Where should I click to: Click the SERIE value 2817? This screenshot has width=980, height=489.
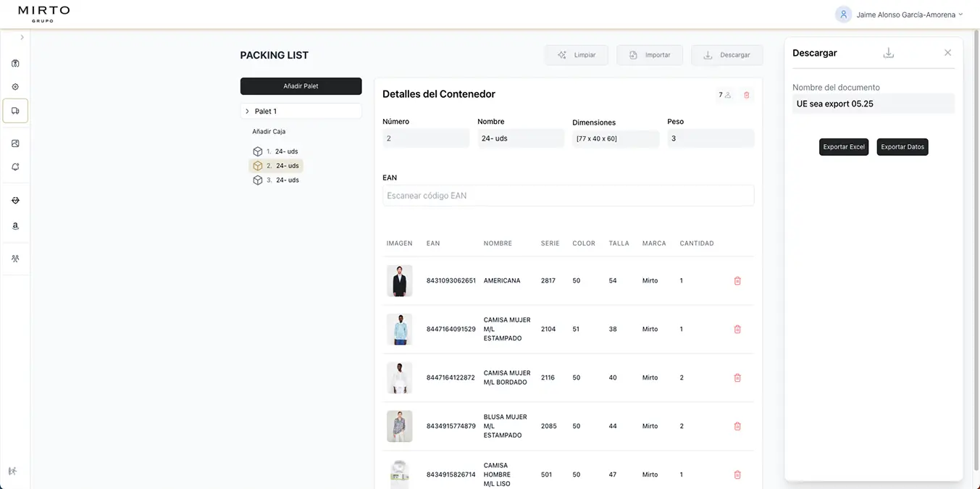click(548, 280)
